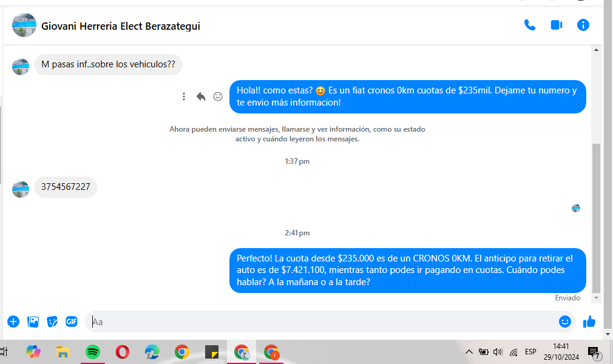Click the message input field

(322, 322)
